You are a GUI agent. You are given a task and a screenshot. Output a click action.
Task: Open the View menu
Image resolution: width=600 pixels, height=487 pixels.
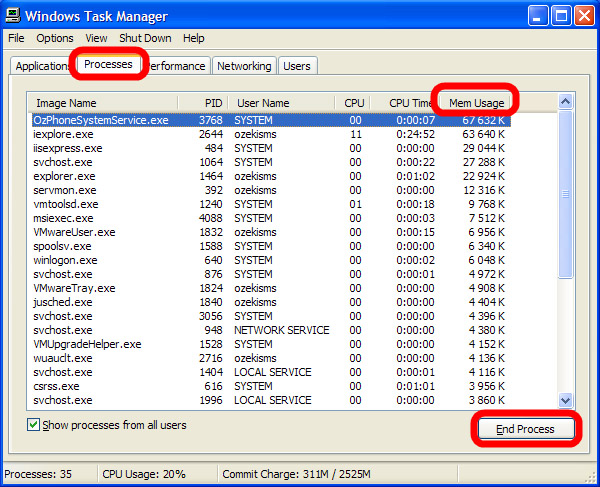coord(96,38)
